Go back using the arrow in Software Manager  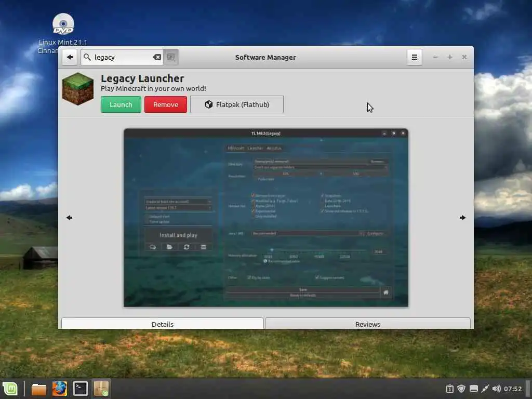(70, 57)
